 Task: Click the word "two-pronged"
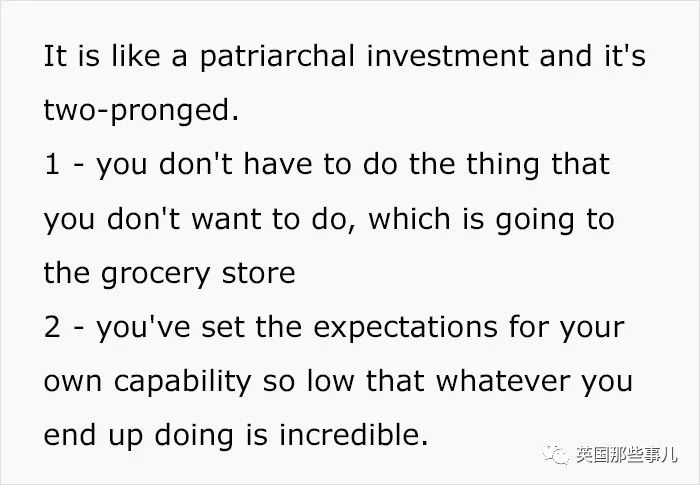[141, 110]
